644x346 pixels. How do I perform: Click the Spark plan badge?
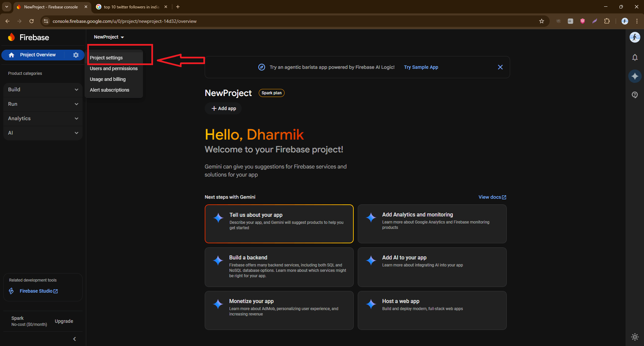click(x=271, y=93)
